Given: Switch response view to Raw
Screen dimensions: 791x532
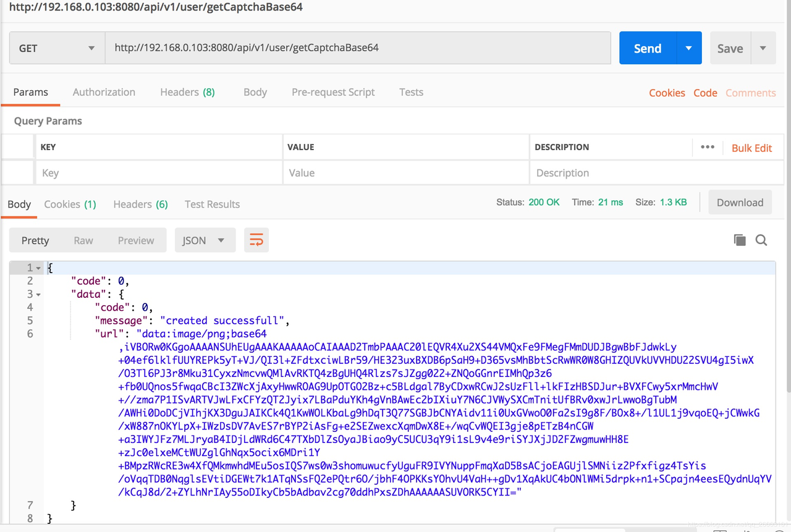Looking at the screenshot, I should [83, 240].
